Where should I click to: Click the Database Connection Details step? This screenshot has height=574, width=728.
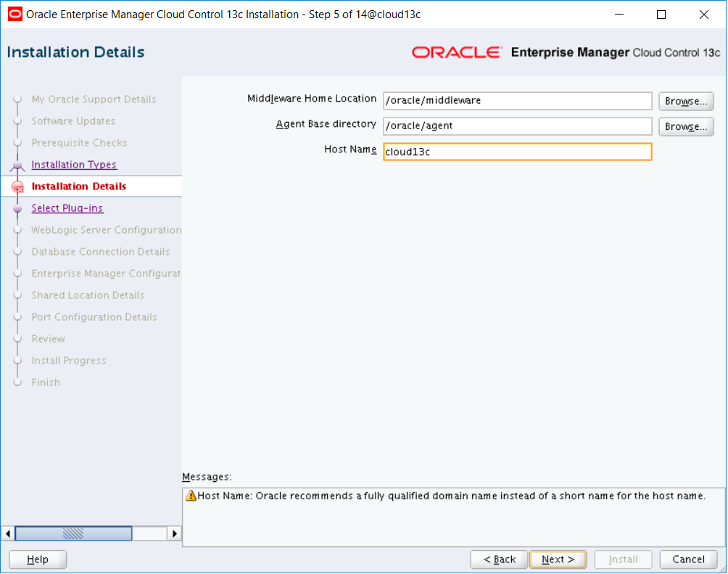(x=101, y=252)
